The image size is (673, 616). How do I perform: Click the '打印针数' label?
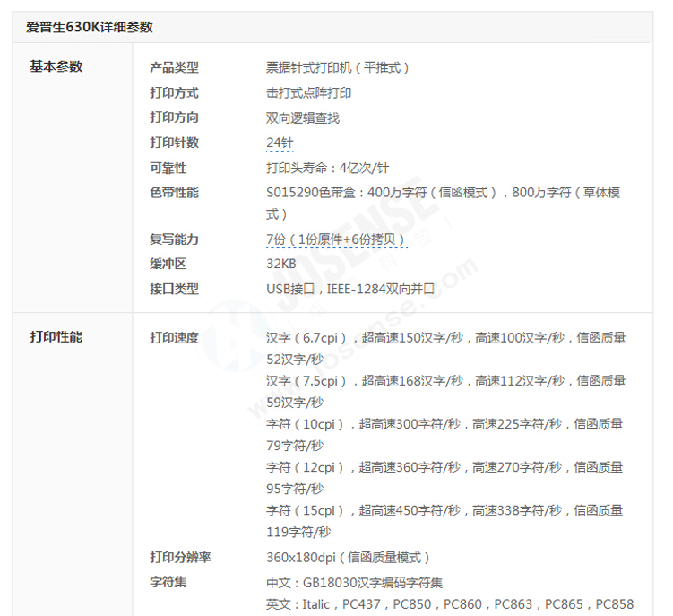coord(174,143)
